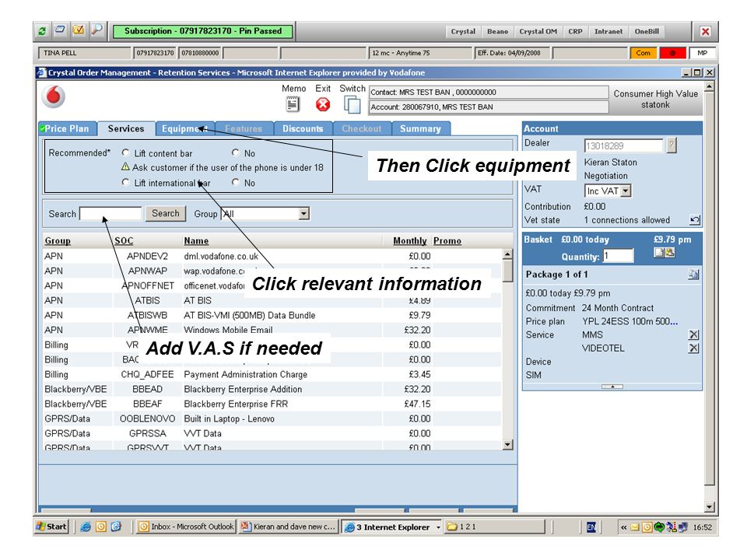Select Lift international bar radio button

(x=126, y=182)
